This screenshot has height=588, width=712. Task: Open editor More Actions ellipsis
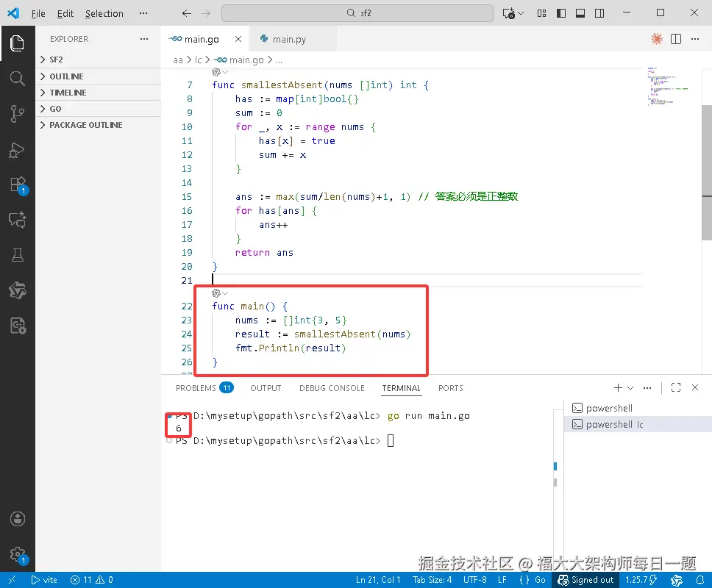point(695,39)
